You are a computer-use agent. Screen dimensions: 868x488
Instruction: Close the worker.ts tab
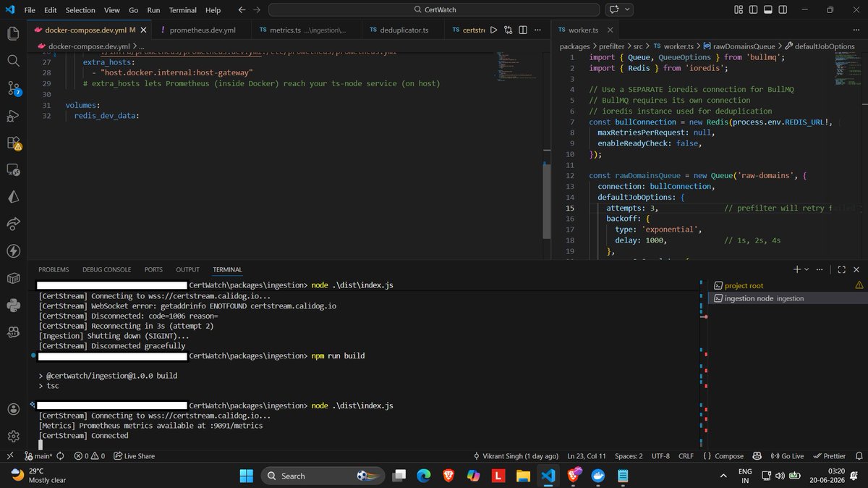tap(610, 30)
